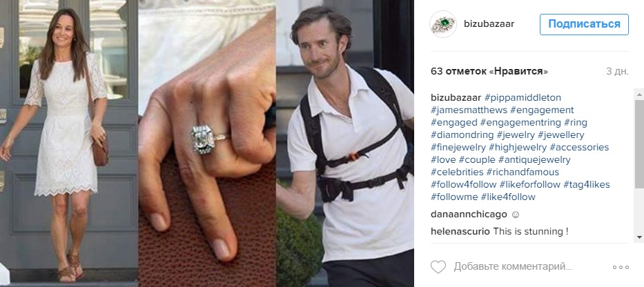Open commenter danaannchicago's profile
The width and height of the screenshot is (644, 287).
tap(469, 215)
